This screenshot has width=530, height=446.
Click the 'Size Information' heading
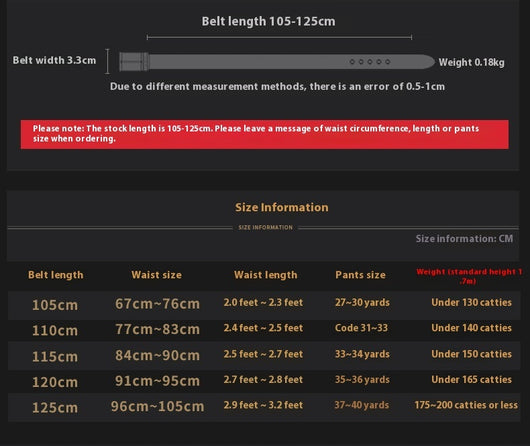282,207
